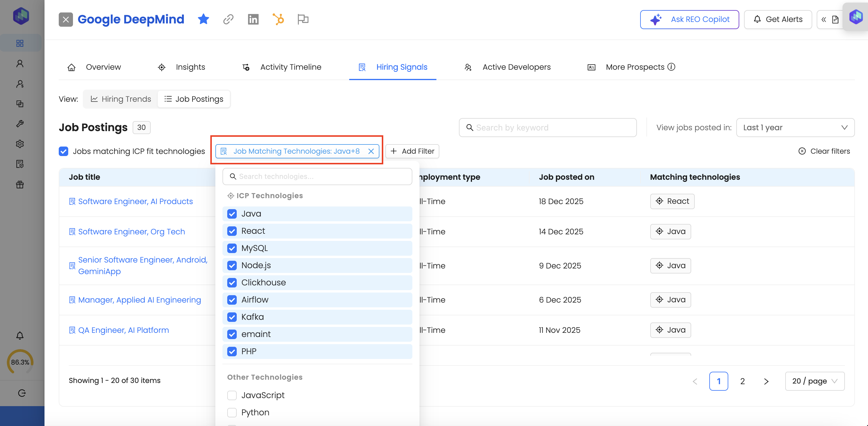
Task: Click the HubSpot icon in header
Action: click(x=278, y=19)
